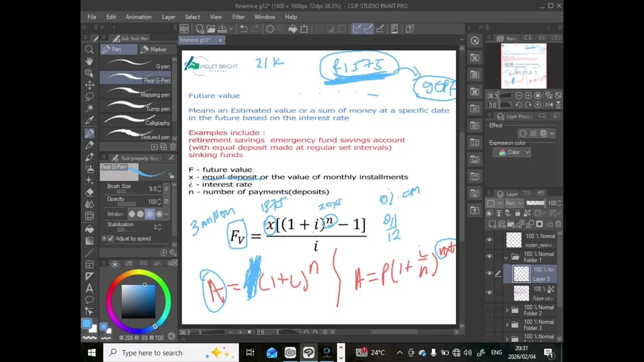Click the Open file folder icon
Viewport: 644px width, 362px height.
pyautogui.click(x=211, y=29)
